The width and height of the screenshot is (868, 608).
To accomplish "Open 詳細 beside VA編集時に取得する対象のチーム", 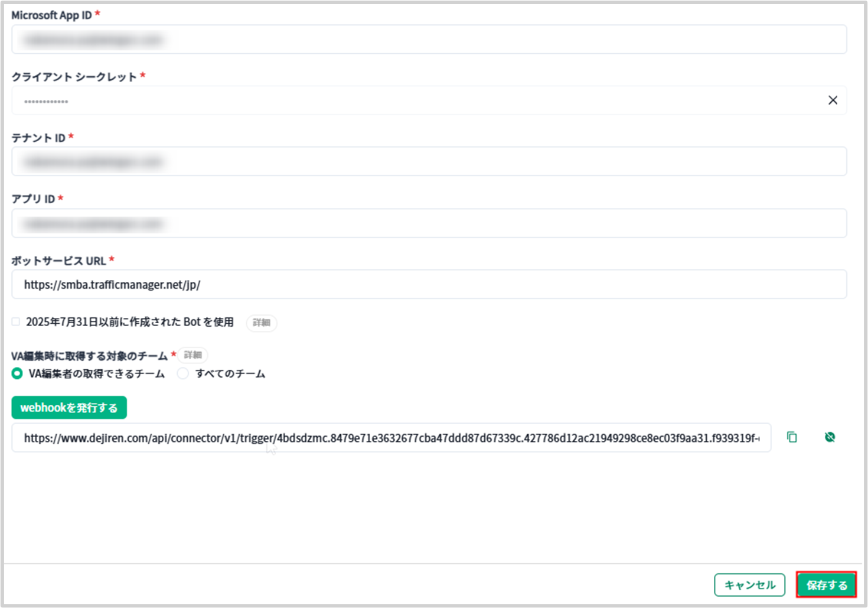I will [192, 355].
